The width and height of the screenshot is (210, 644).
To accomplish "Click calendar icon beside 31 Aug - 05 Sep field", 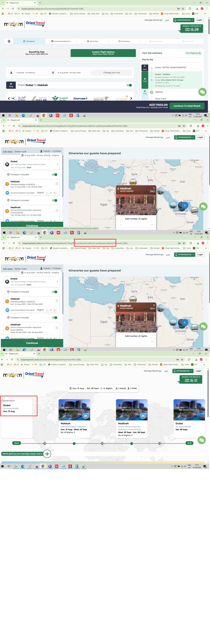I will coord(53,73).
